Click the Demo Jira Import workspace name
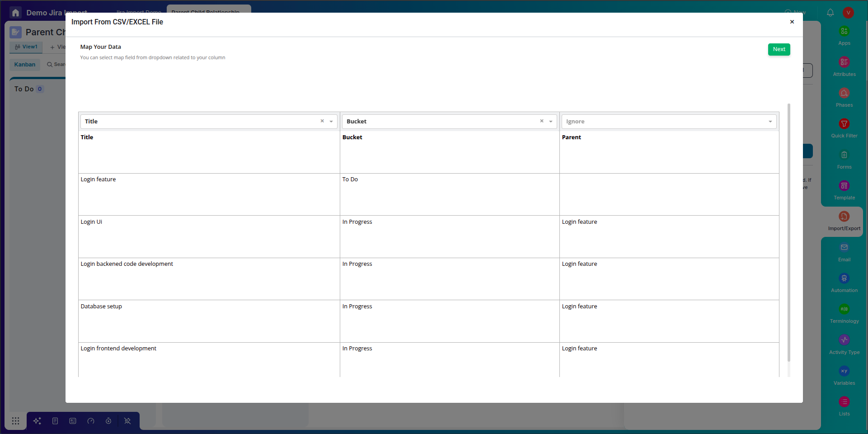Screen dimensions: 868x434 click(56, 13)
